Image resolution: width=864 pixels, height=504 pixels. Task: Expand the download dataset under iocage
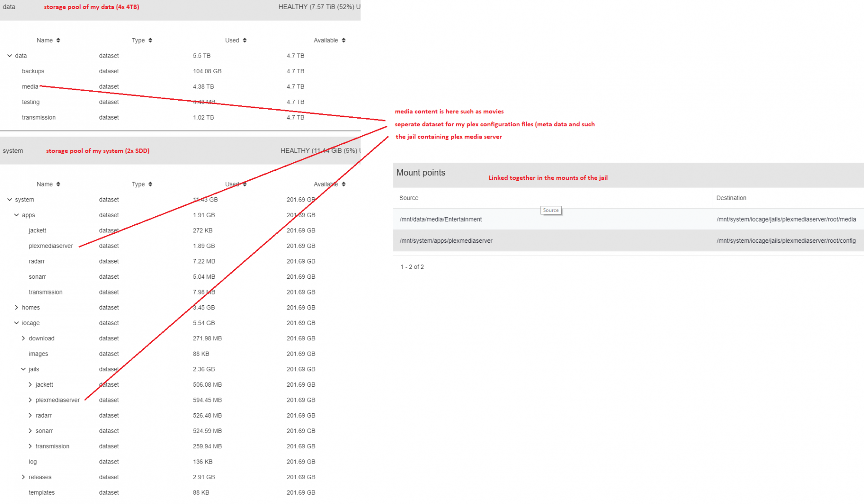(x=23, y=339)
